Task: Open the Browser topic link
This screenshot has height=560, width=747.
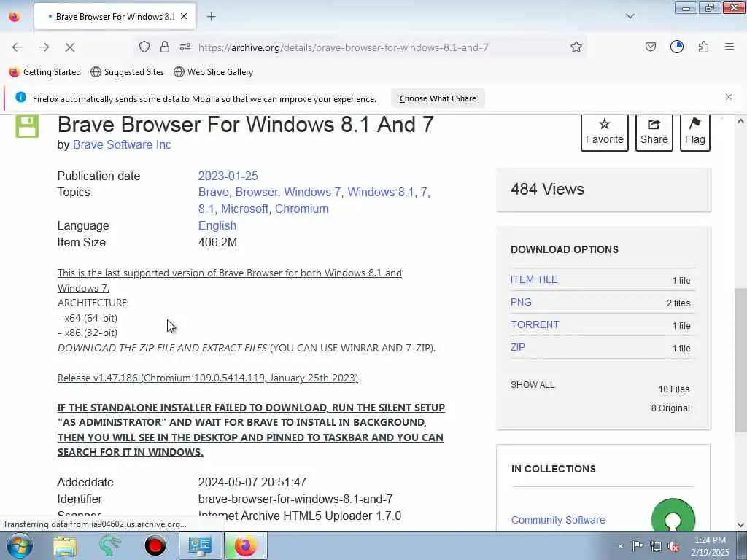Action: (256, 192)
